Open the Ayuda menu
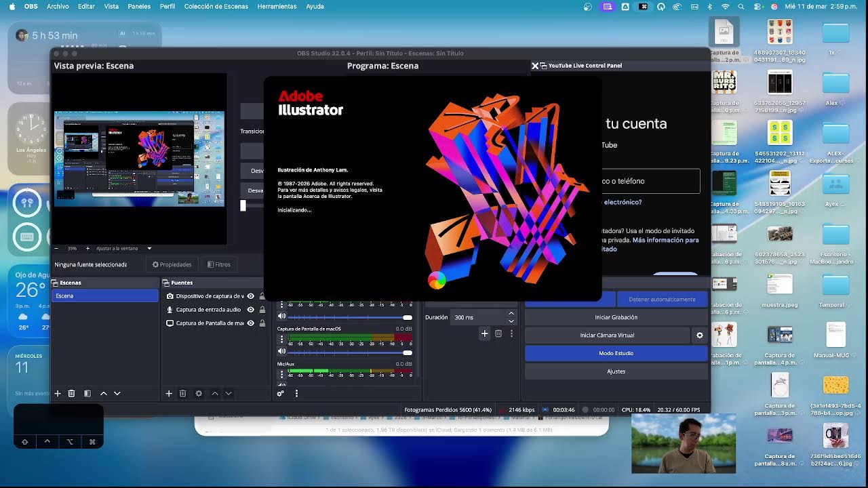 click(315, 6)
